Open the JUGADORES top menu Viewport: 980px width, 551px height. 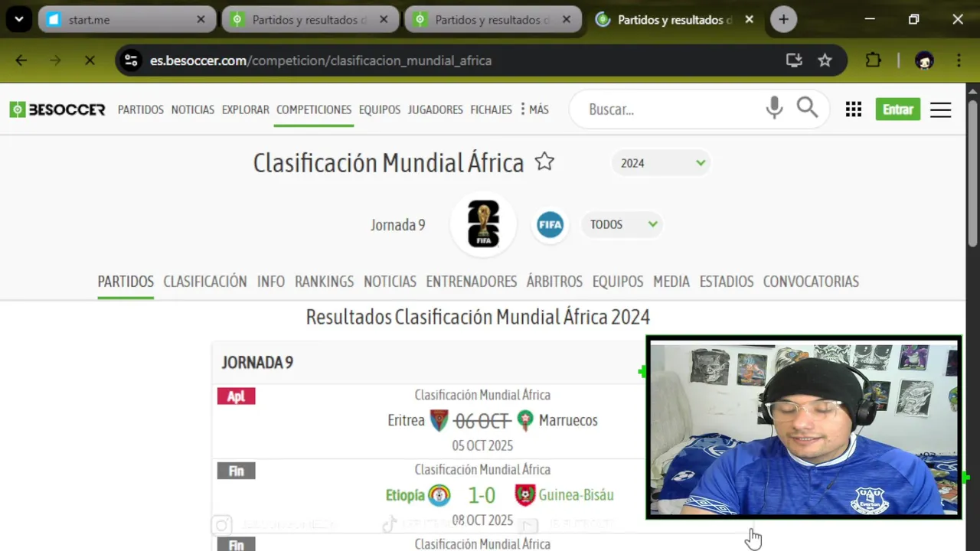tap(435, 109)
